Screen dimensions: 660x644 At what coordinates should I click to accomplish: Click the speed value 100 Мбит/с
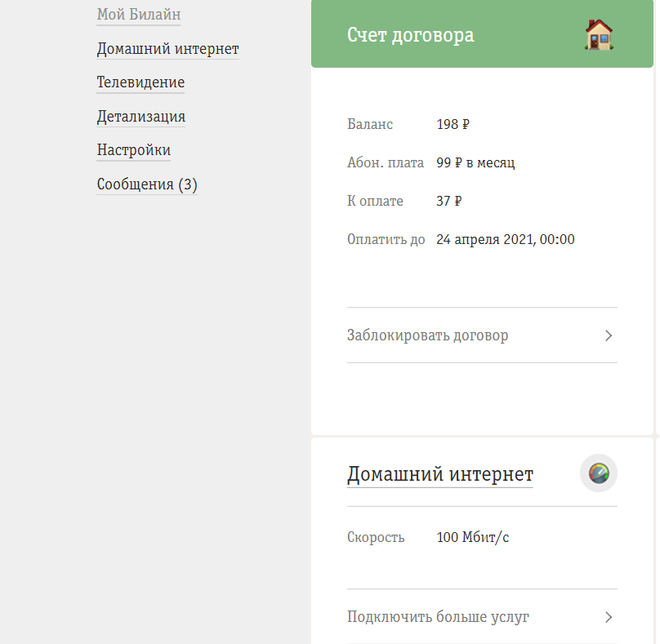coord(473,537)
